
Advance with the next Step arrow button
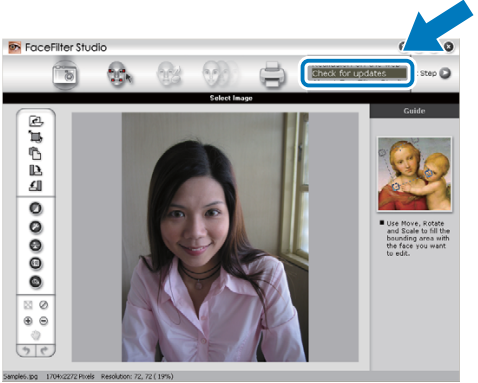(x=445, y=73)
